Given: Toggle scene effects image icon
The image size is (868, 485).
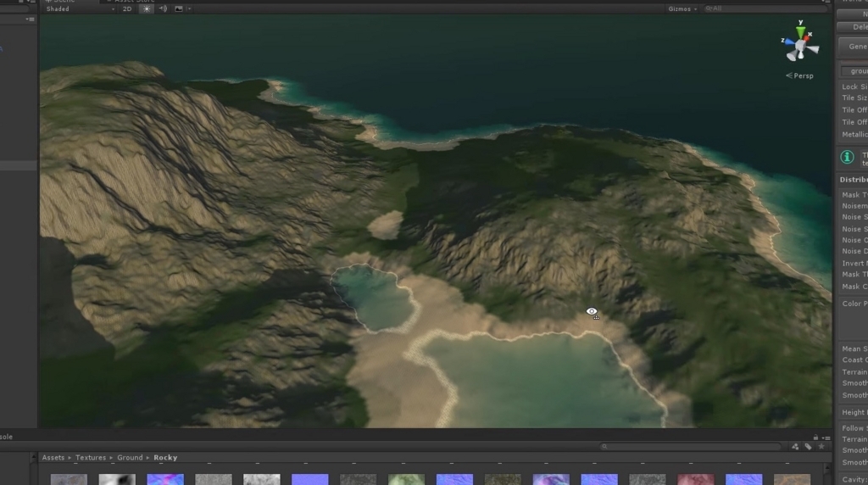Looking at the screenshot, I should tap(178, 8).
